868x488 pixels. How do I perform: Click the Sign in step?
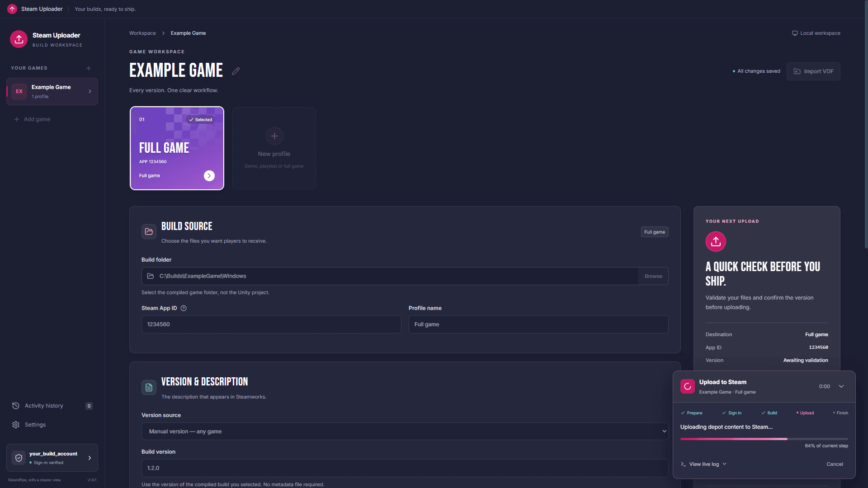pos(731,413)
